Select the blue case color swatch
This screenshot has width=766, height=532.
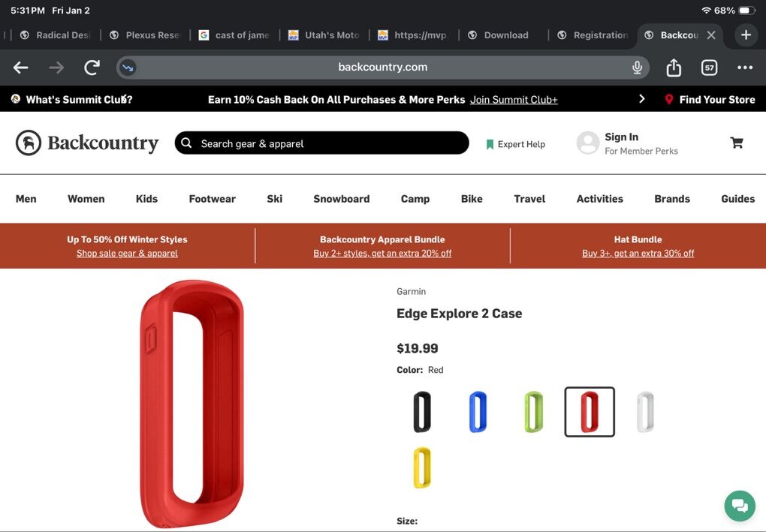pos(478,412)
